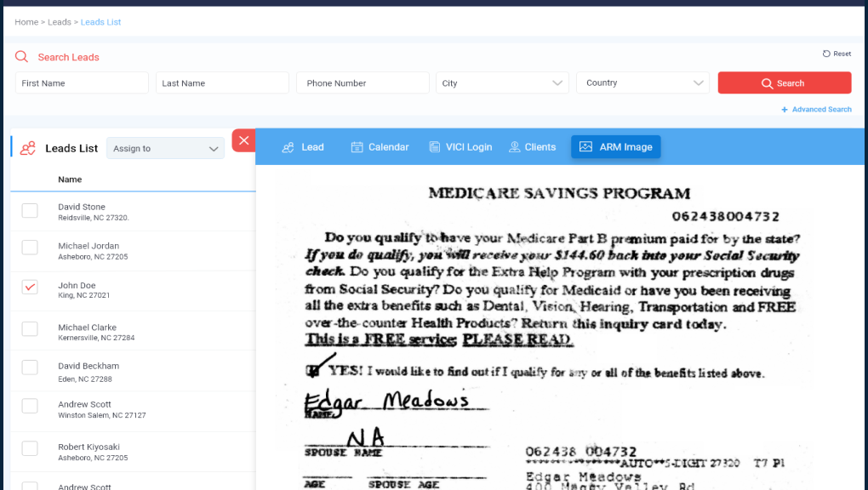This screenshot has height=490, width=868.
Task: Click the Leads List people icon
Action: tap(28, 148)
